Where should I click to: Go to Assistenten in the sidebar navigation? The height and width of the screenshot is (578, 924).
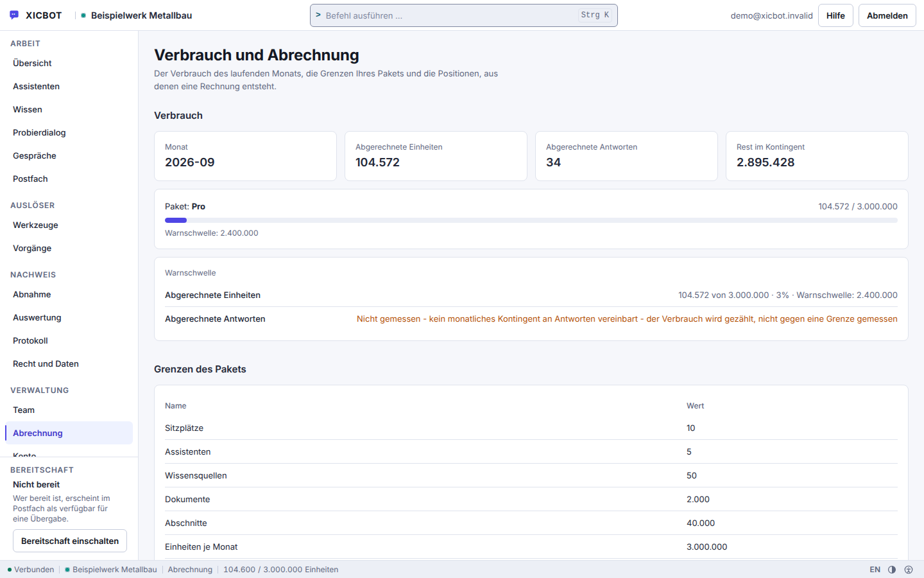point(69,86)
